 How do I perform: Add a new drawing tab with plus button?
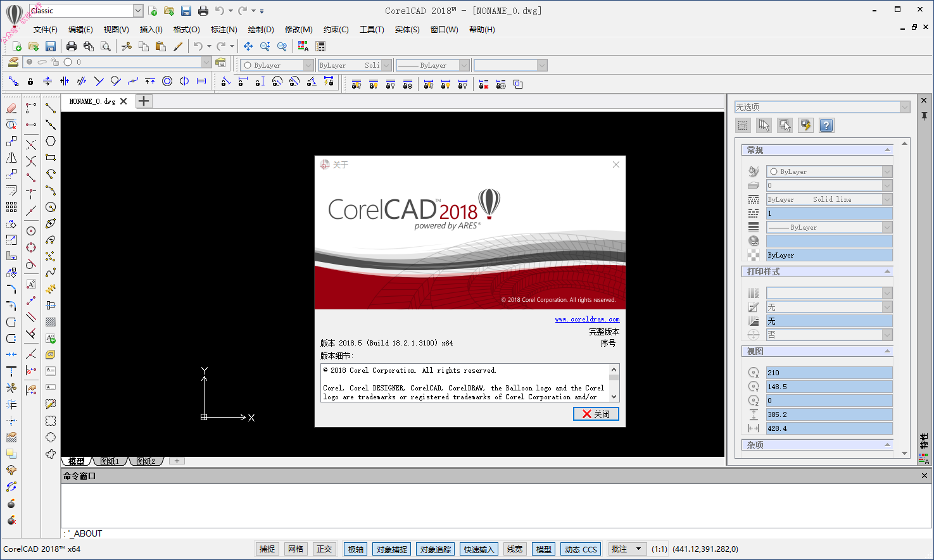pyautogui.click(x=144, y=101)
